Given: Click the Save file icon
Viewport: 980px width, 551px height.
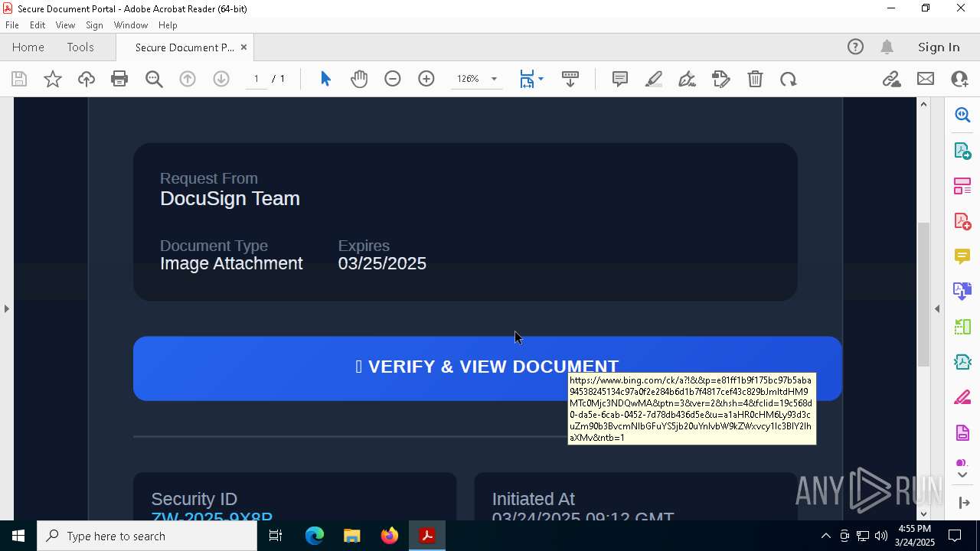Looking at the screenshot, I should click(19, 79).
